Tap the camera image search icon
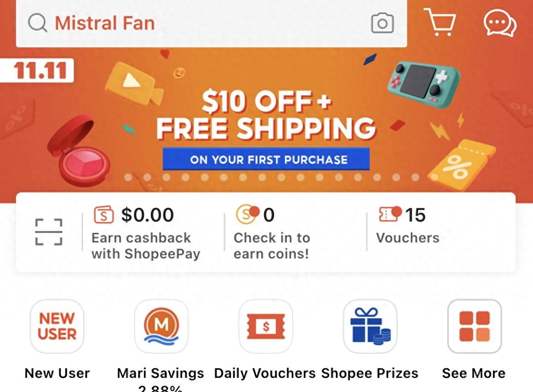The height and width of the screenshot is (392, 533). [383, 23]
